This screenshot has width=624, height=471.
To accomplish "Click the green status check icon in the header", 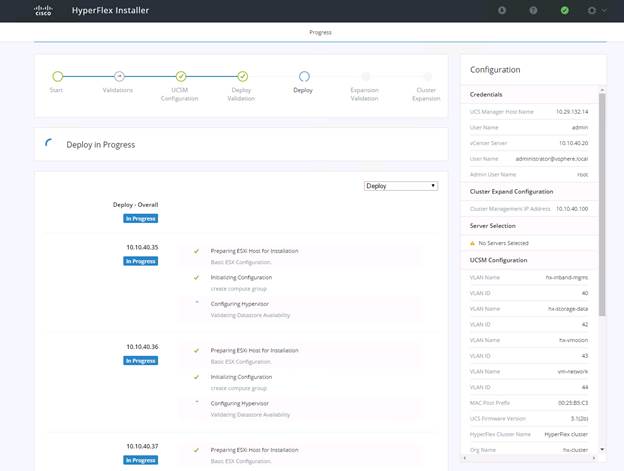I will tap(564, 10).
